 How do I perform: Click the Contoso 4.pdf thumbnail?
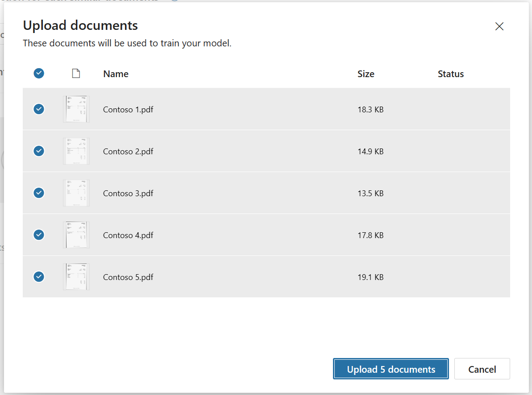(76, 235)
